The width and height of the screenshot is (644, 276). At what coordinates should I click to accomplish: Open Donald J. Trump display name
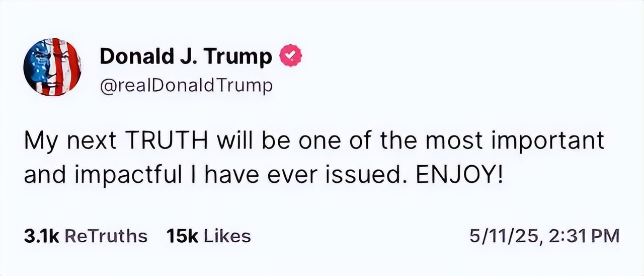coord(186,56)
